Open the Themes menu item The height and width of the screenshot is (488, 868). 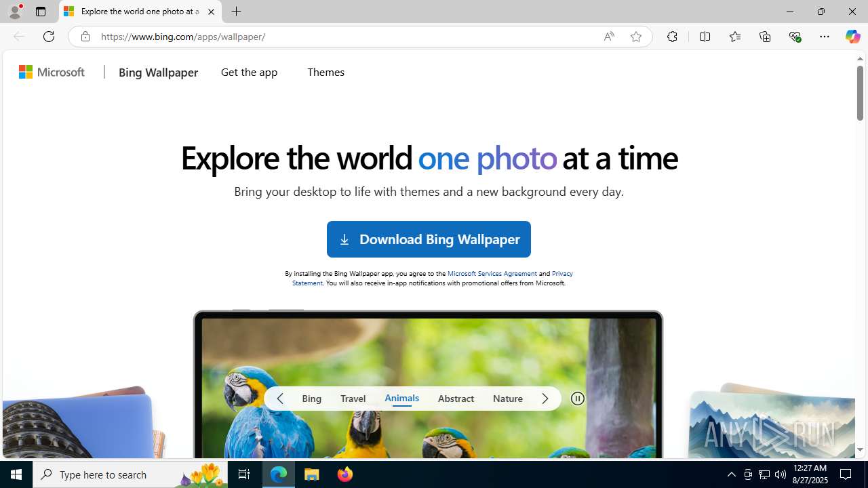(325, 72)
